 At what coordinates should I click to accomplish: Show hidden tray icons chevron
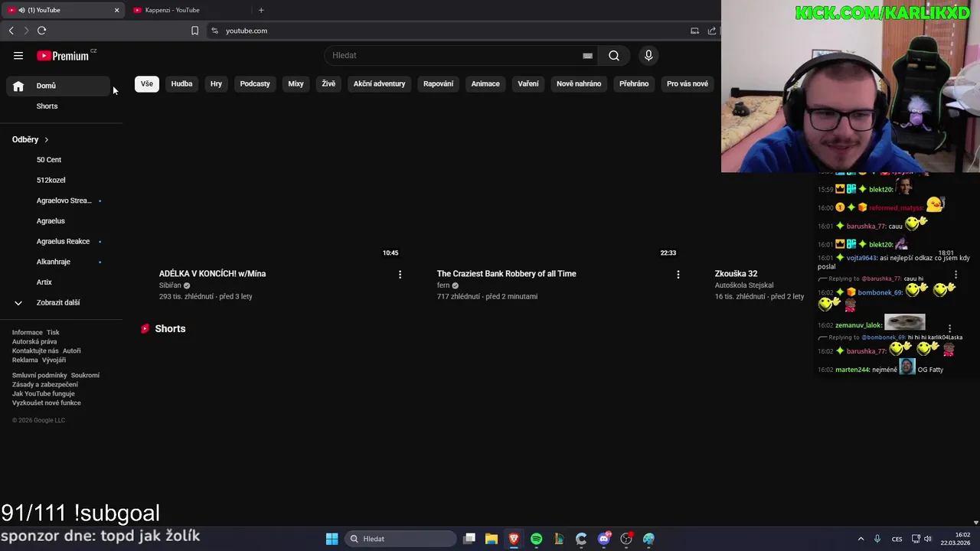pyautogui.click(x=861, y=539)
